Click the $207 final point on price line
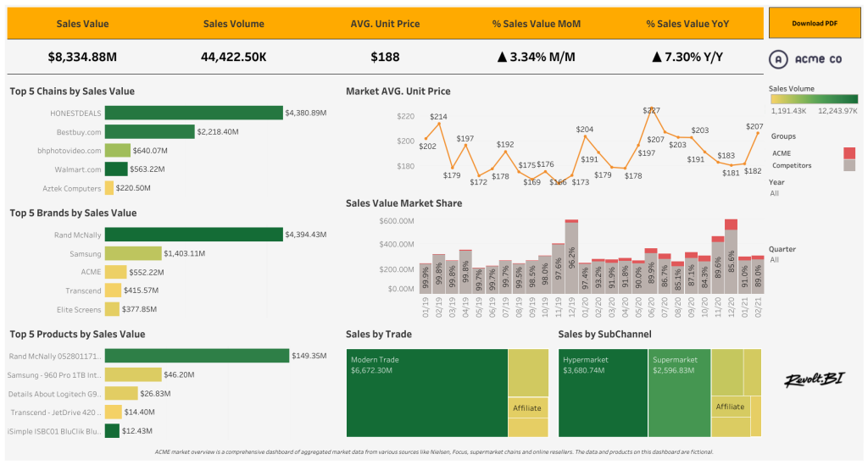The width and height of the screenshot is (868, 465). pos(758,133)
